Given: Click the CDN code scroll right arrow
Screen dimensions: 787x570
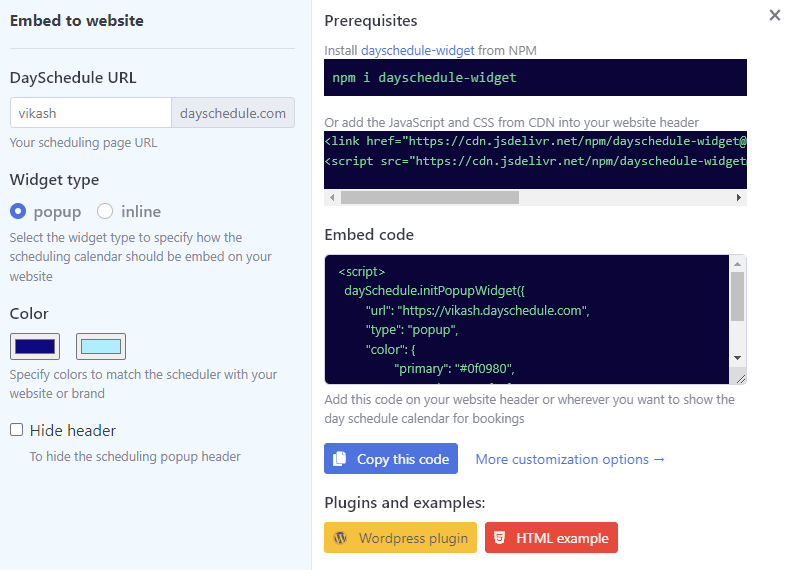Looking at the screenshot, I should point(739,198).
